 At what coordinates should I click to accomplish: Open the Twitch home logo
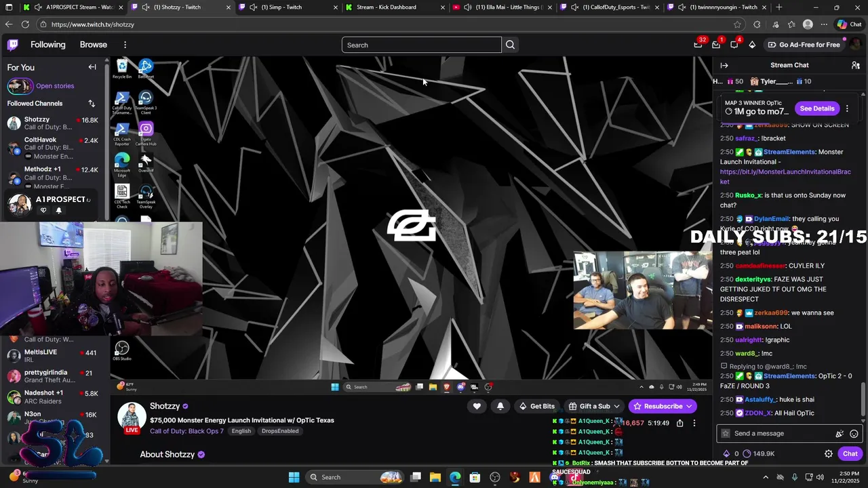(x=13, y=45)
